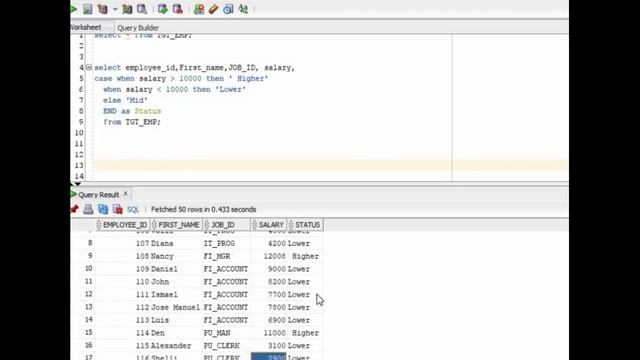Click the Explain Plan icon
The width and height of the screenshot is (640, 360).
pyautogui.click(x=102, y=9)
